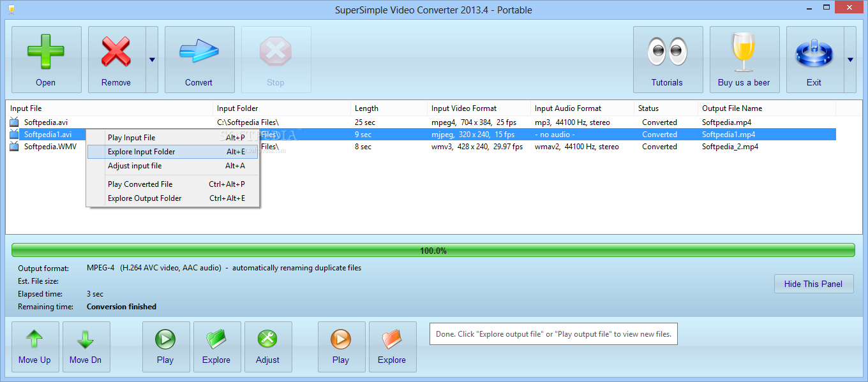The height and width of the screenshot is (382, 868).
Task: Sort by Input Audio Format column header
Action: point(583,108)
